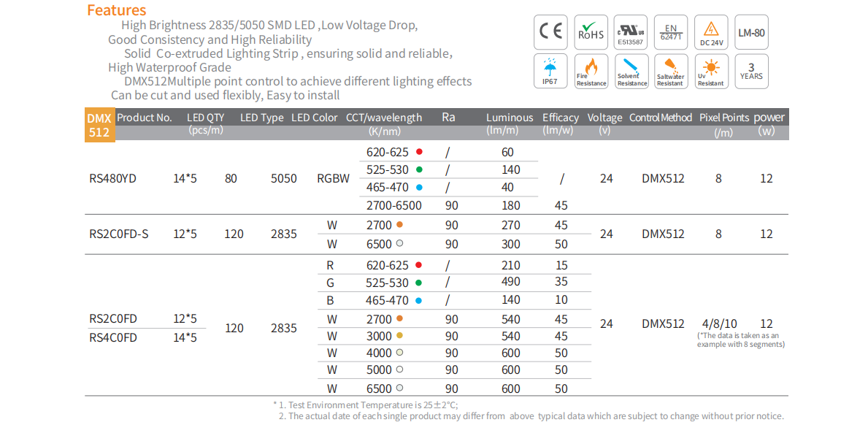The image size is (868, 425).
Task: Click the Solvent Resistance icon
Action: (631, 72)
